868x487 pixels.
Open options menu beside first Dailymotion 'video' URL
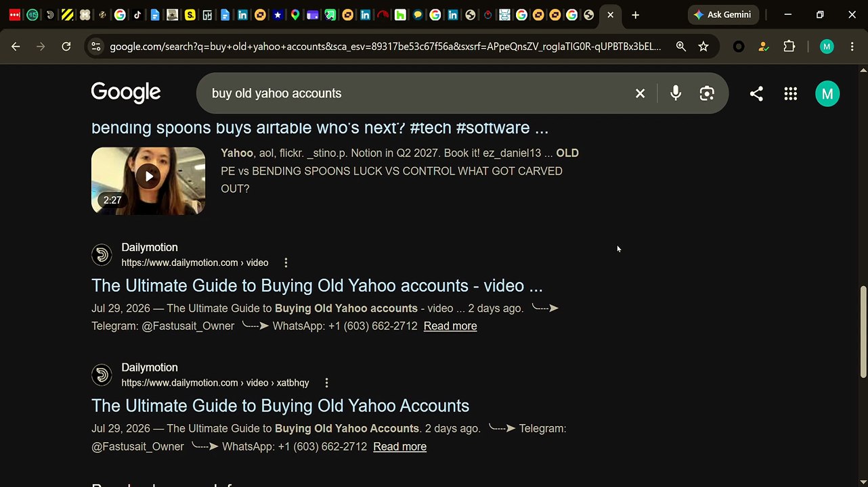pos(286,262)
